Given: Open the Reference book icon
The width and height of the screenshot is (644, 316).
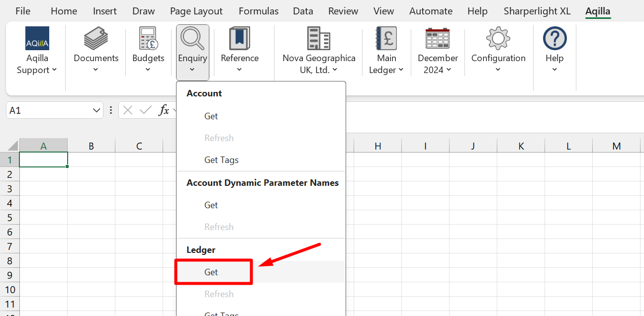Looking at the screenshot, I should [239, 38].
